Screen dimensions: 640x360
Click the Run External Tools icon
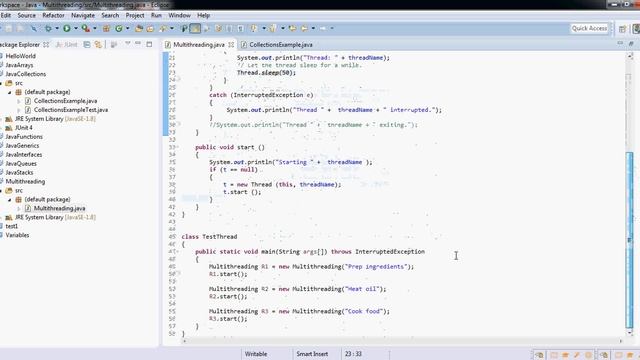point(85,28)
